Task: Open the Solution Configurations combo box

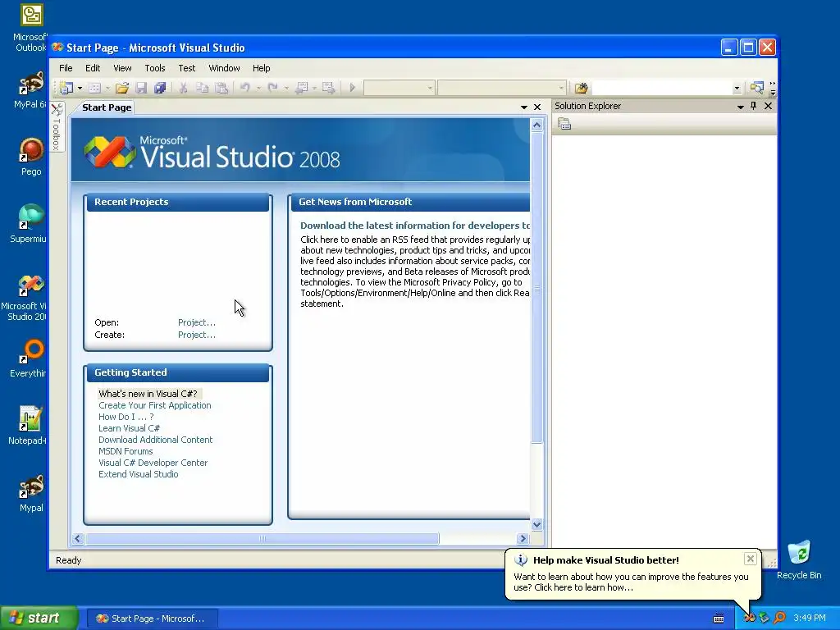Action: (x=399, y=87)
